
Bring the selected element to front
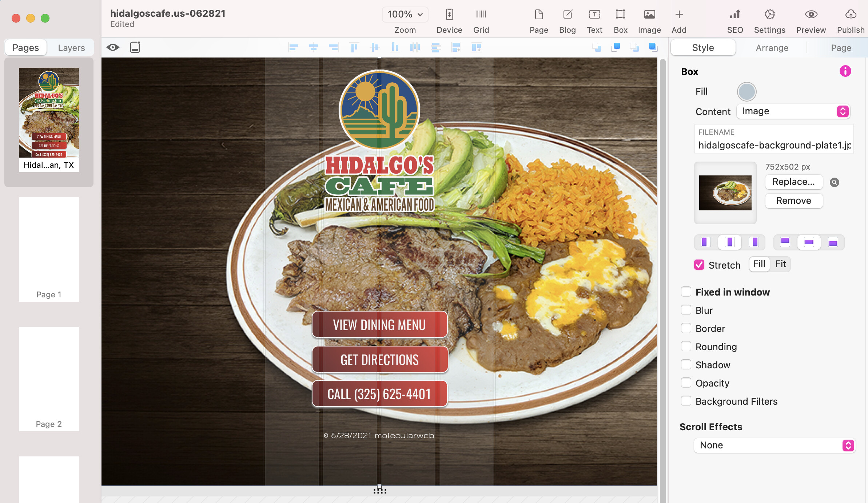pyautogui.click(x=653, y=47)
